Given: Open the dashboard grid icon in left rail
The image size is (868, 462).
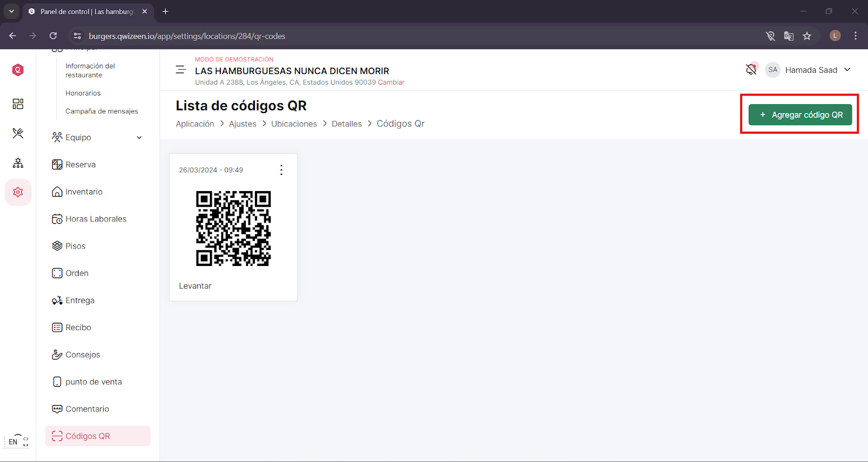Looking at the screenshot, I should 18,104.
